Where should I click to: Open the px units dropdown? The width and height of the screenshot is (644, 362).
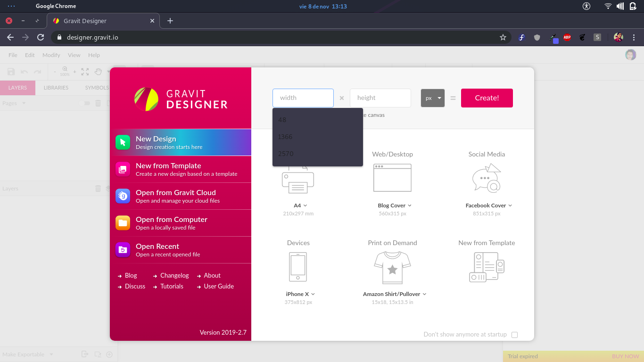pyautogui.click(x=432, y=98)
